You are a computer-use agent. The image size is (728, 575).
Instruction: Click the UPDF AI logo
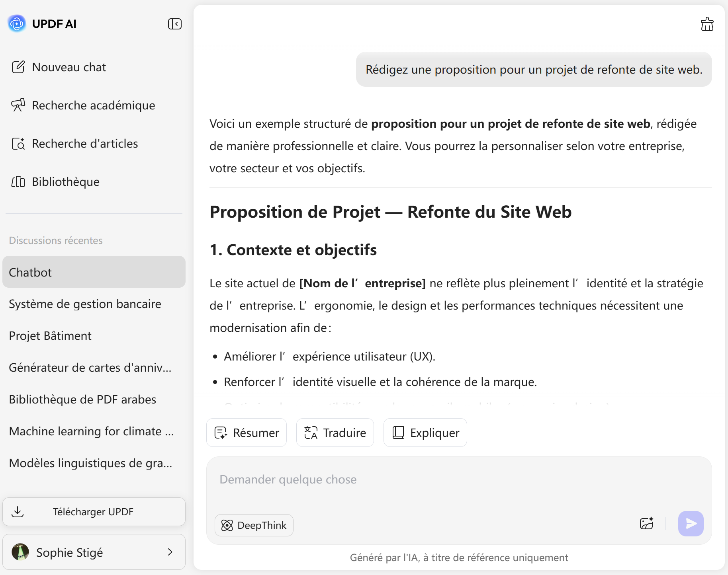17,23
